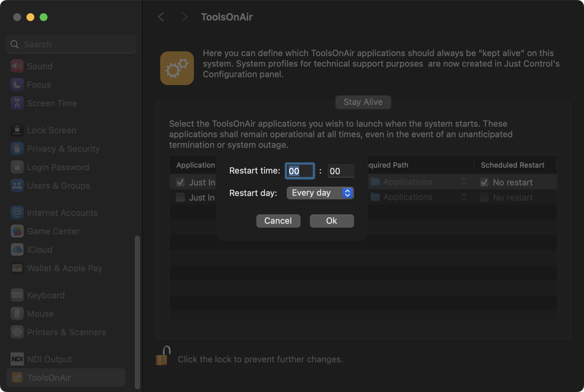Open Lock Screen in the sidebar
Viewport: 584px width, 392px height.
pos(66,130)
